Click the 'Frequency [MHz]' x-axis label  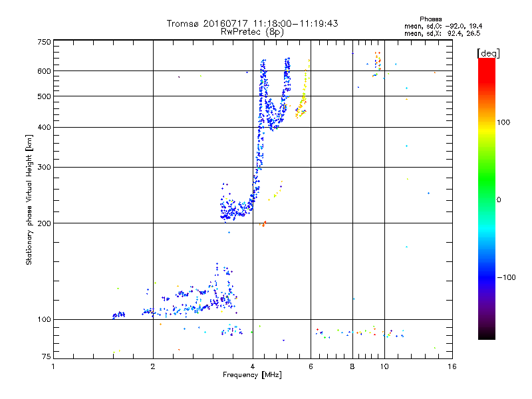(252, 375)
